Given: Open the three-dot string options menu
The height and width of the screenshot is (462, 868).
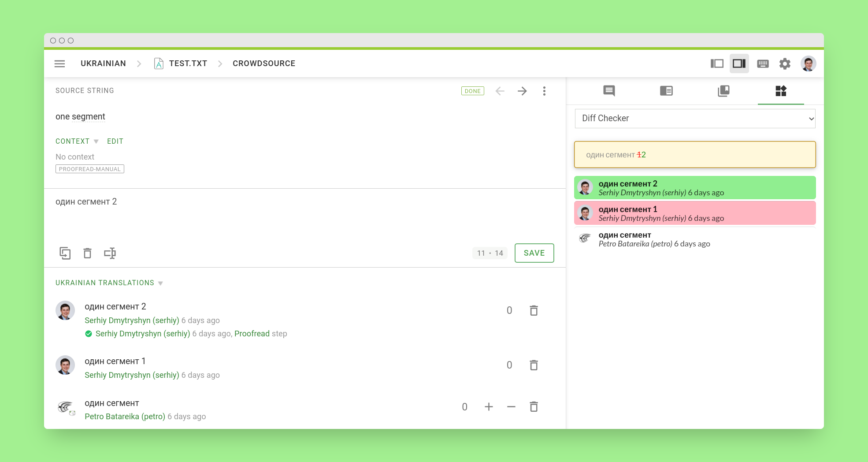Looking at the screenshot, I should [545, 91].
